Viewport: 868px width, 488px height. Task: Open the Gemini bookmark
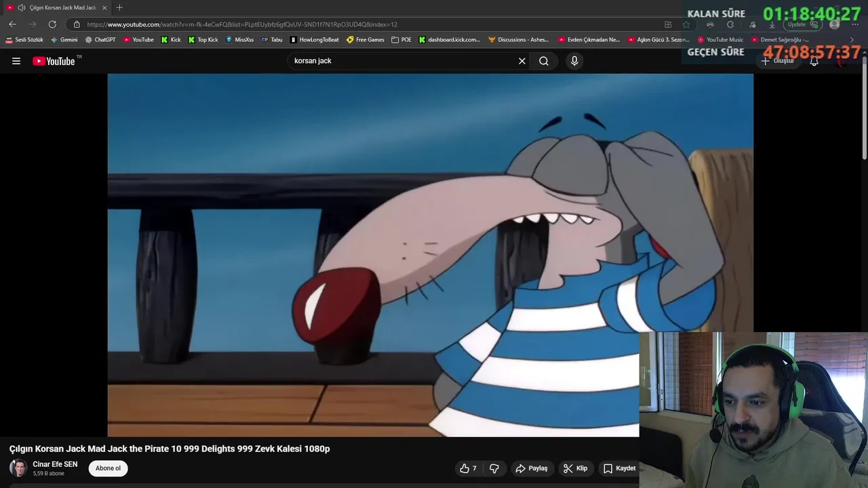64,40
